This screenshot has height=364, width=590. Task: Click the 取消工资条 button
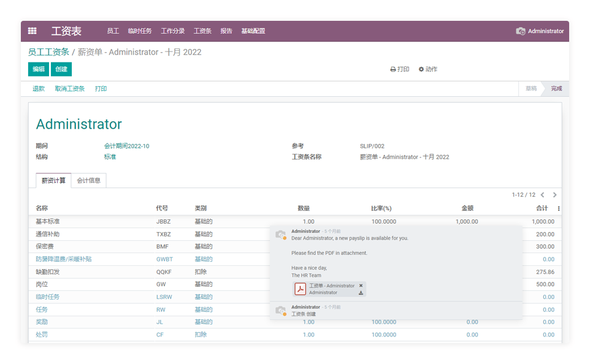click(x=70, y=89)
